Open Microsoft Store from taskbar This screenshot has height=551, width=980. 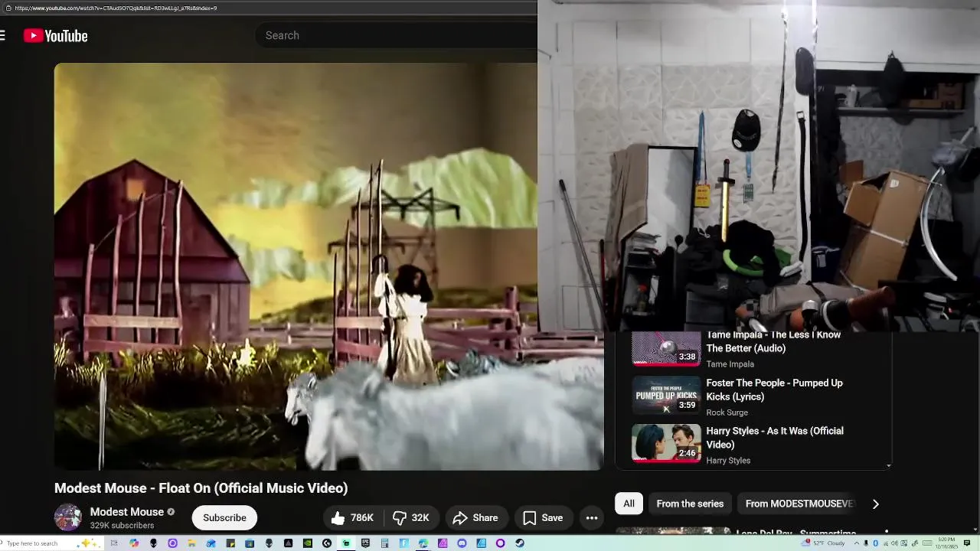(250, 543)
